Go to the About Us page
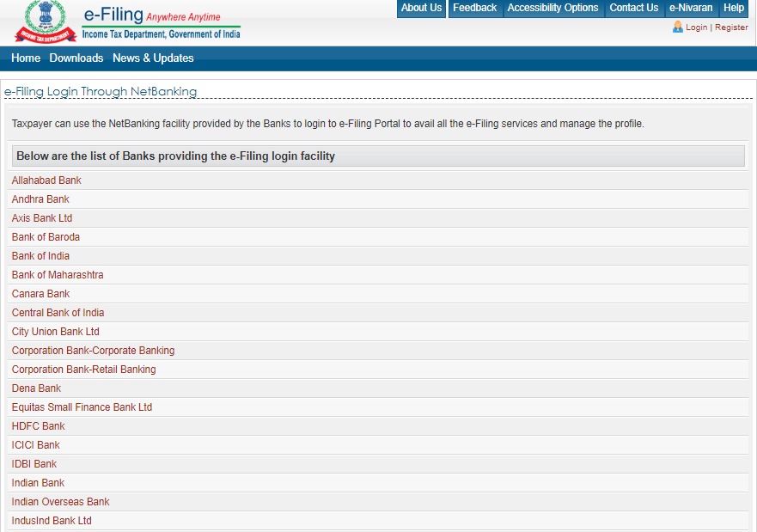This screenshot has height=532, width=757. coord(421,9)
